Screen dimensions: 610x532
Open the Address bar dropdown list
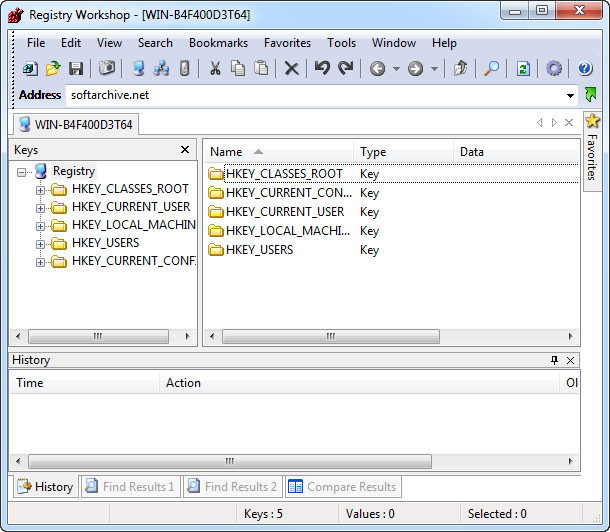click(570, 95)
